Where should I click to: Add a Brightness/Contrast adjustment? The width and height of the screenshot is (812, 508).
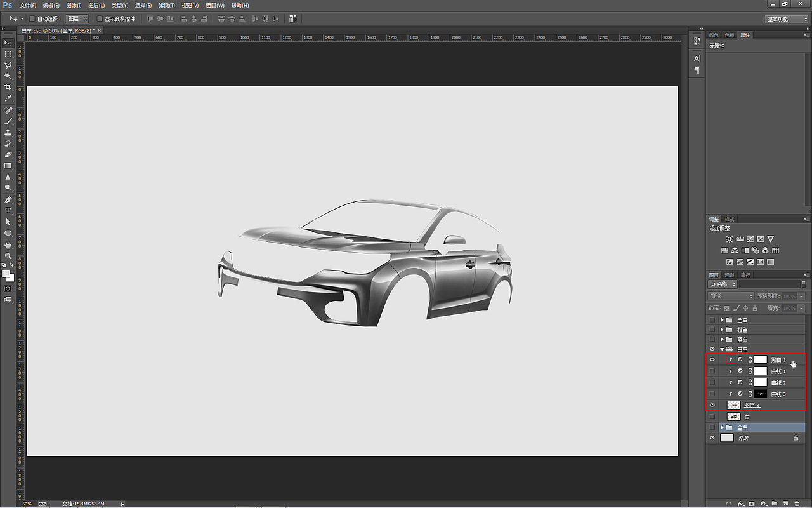(x=730, y=239)
